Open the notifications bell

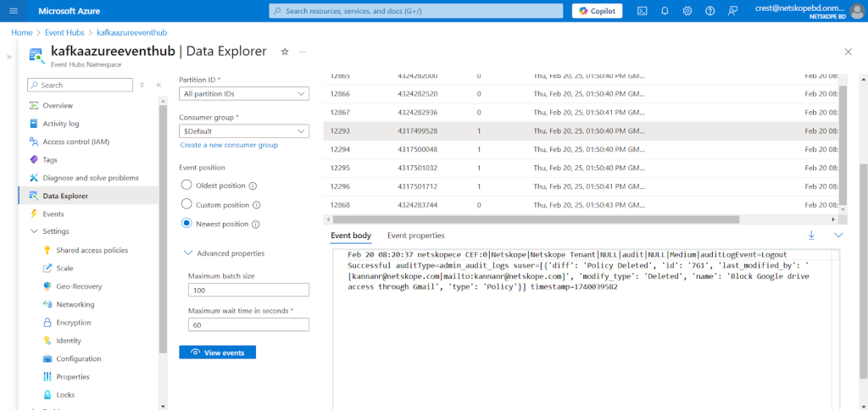tap(665, 11)
